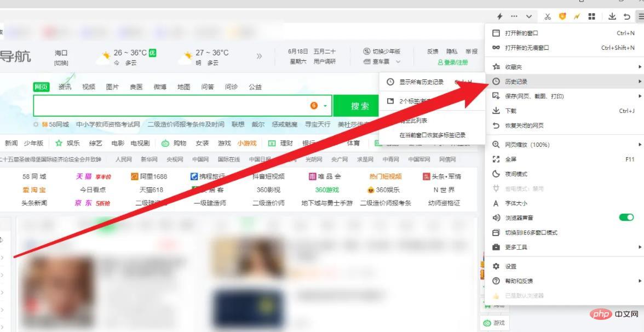644x332 pixels.
Task: Open the 天猫 享半价 site link
Action: pos(93,176)
